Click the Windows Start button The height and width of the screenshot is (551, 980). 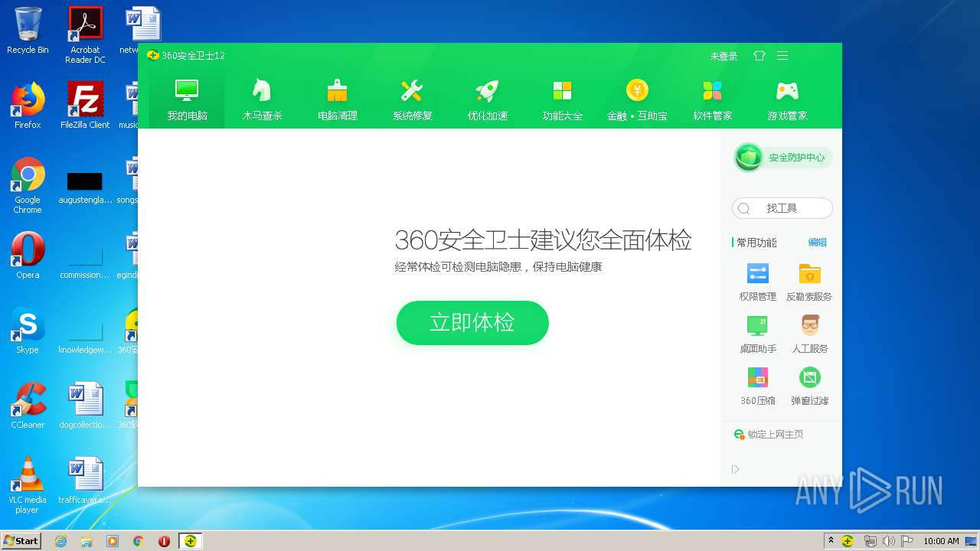click(x=21, y=540)
